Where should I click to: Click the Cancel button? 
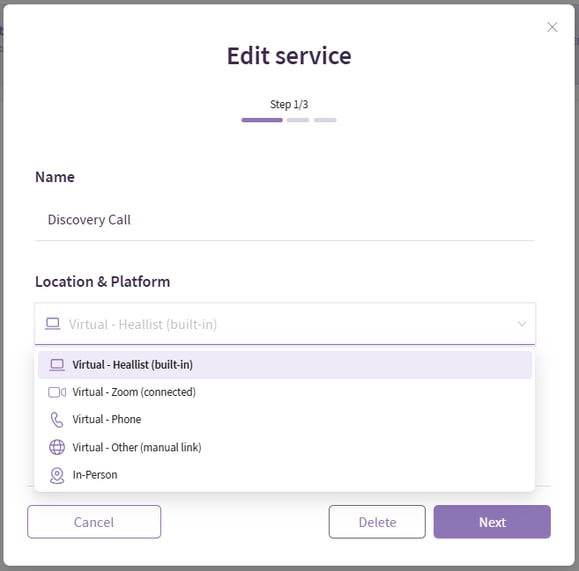pyautogui.click(x=94, y=522)
